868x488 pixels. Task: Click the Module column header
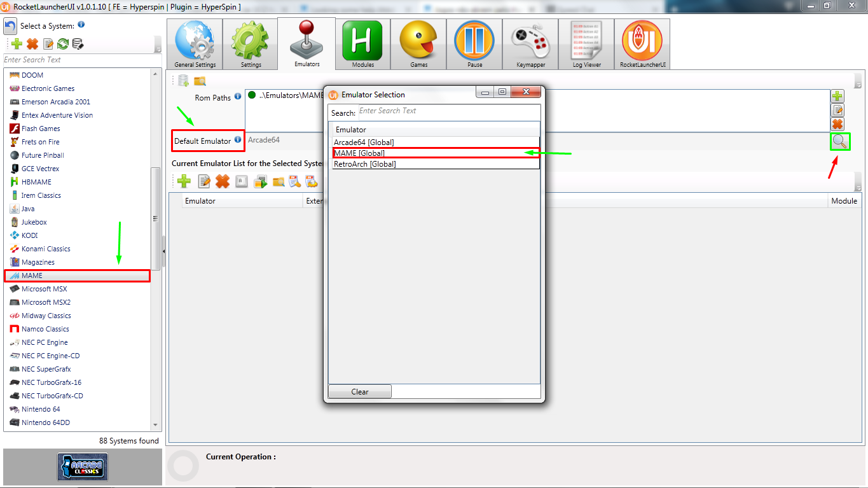tap(844, 201)
